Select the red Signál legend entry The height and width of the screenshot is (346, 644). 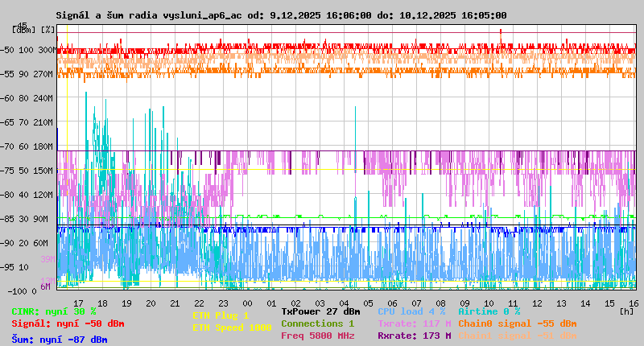pos(68,323)
